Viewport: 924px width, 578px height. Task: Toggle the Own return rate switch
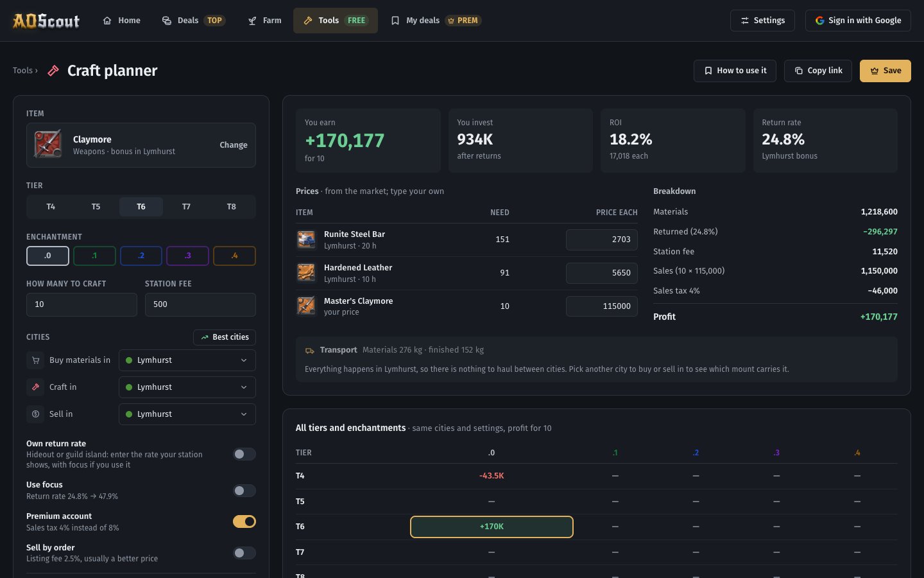click(244, 454)
